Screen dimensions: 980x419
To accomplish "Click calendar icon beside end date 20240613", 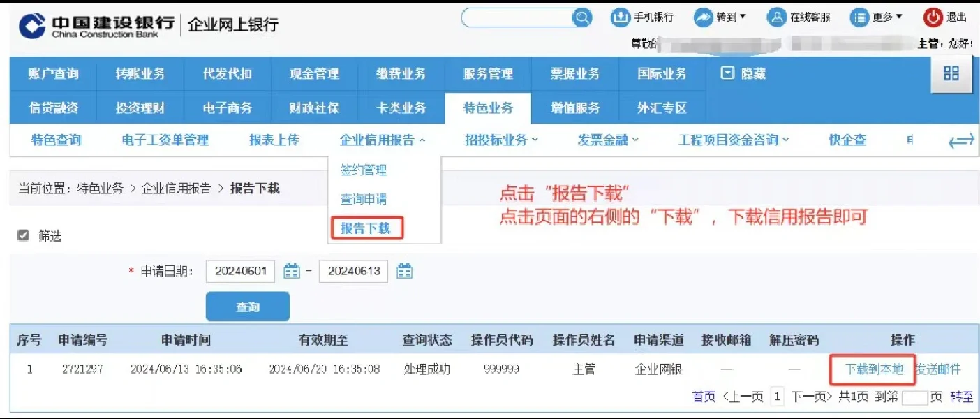I will 405,271.
